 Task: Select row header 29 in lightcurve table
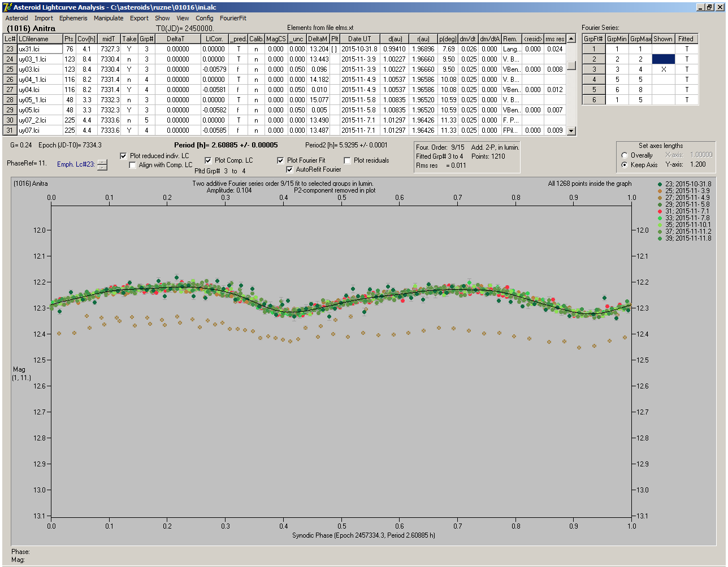point(10,110)
